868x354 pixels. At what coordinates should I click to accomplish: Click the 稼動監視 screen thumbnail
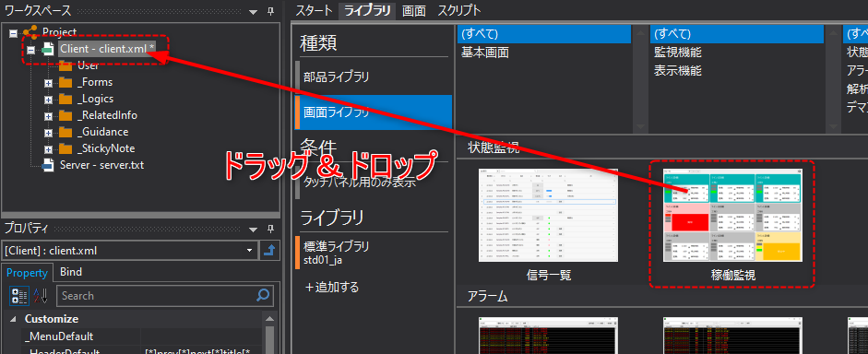[733, 215]
